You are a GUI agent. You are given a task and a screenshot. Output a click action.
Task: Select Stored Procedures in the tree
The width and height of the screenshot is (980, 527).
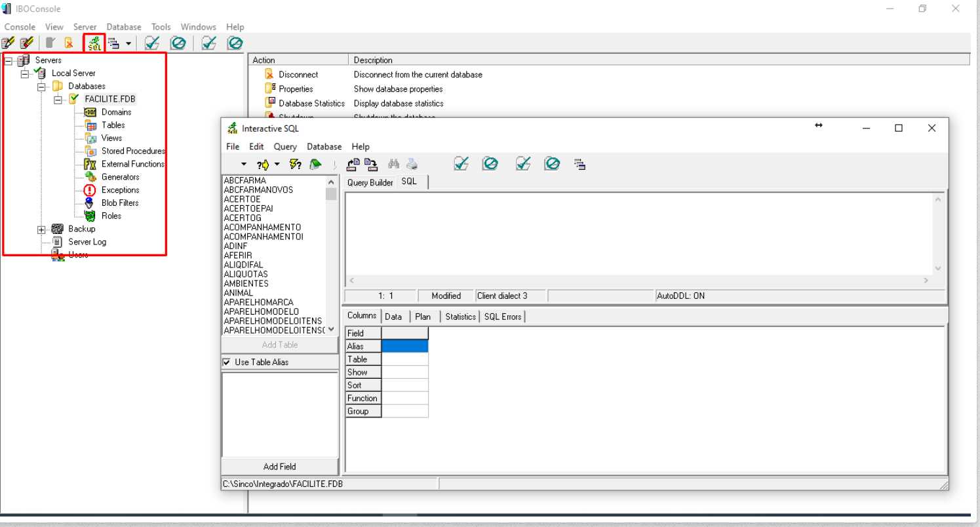coord(133,151)
